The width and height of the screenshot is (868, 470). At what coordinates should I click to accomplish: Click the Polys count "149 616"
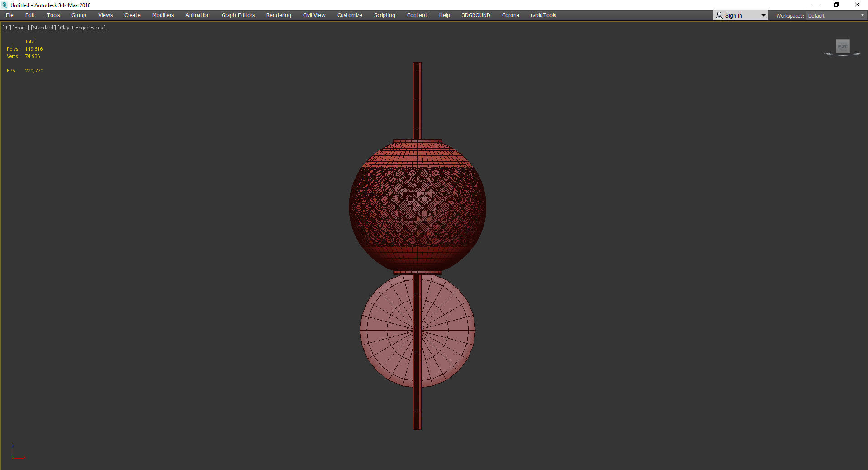[34, 49]
